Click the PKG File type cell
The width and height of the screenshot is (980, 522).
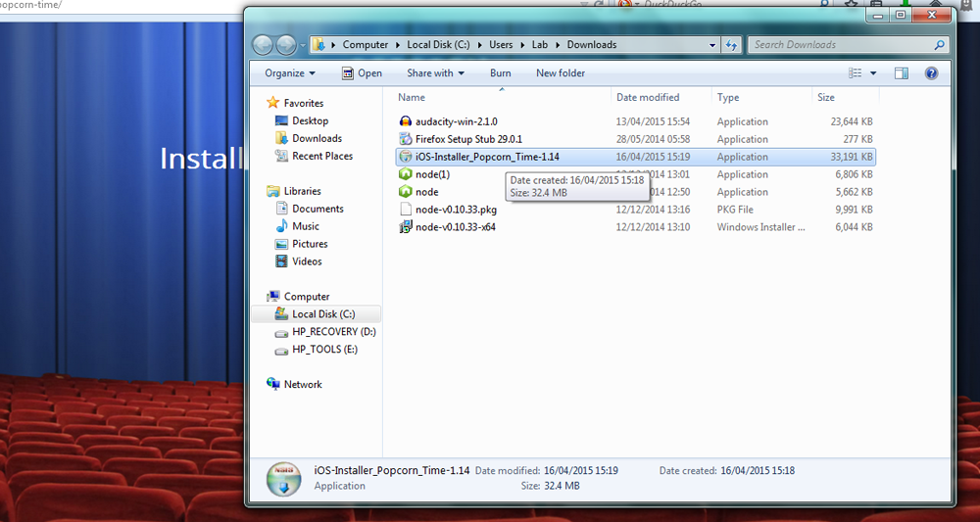click(x=735, y=210)
